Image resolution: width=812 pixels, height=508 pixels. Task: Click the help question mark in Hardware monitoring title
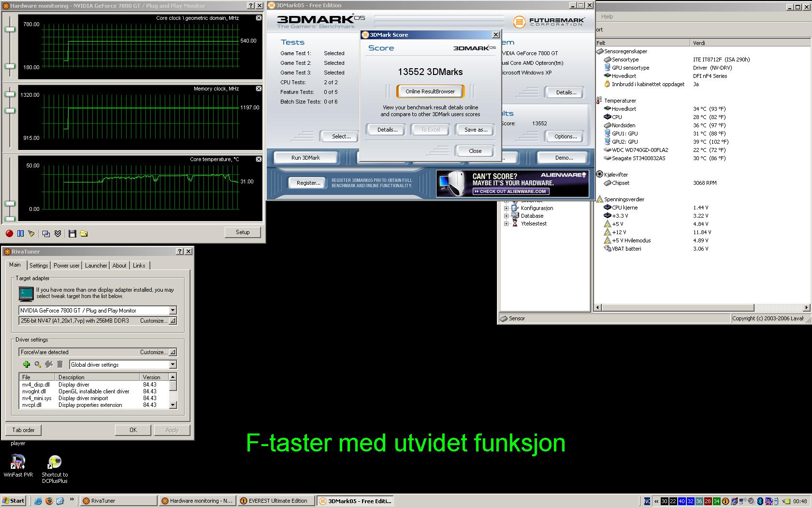(250, 5)
